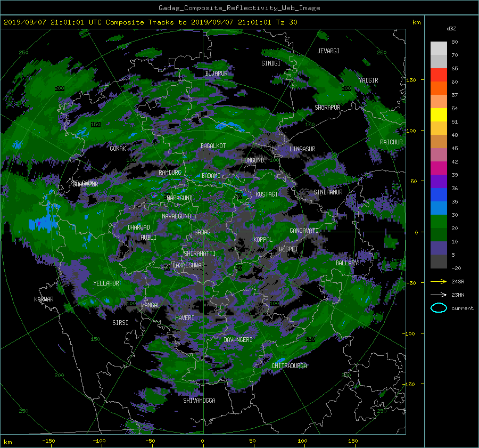Click the GANGAVATI city label
Screen dimensions: 479x448
(x=304, y=231)
